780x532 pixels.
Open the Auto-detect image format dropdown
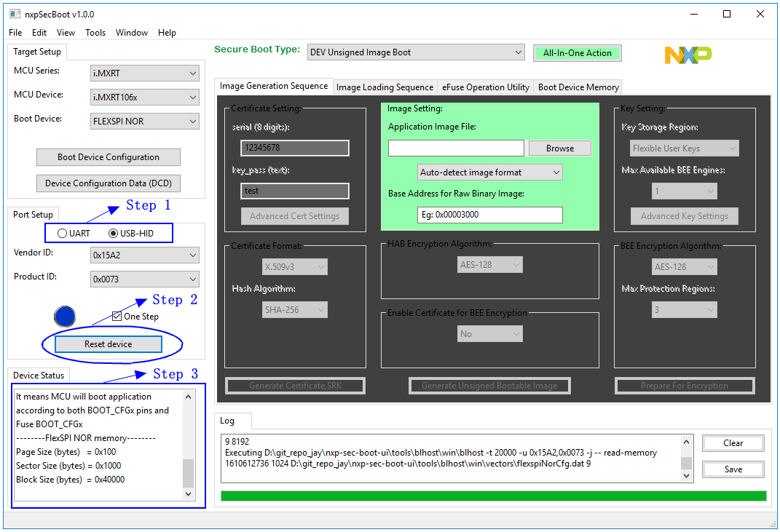(490, 172)
